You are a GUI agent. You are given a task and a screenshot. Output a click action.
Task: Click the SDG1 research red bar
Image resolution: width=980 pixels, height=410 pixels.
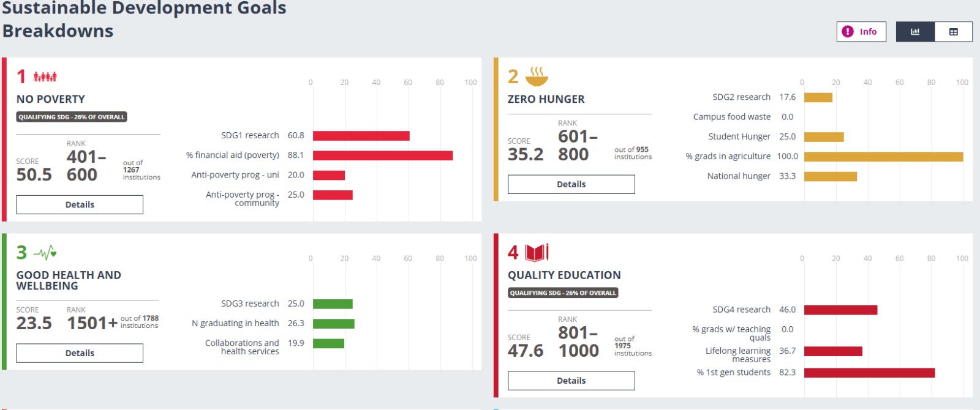[x=361, y=136]
